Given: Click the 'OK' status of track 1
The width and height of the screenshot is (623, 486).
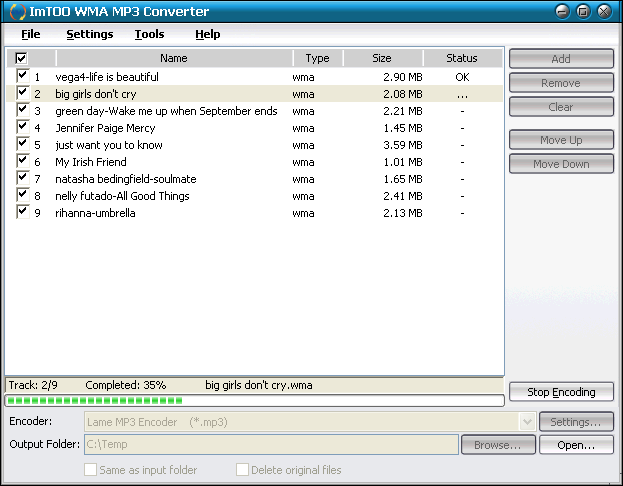Looking at the screenshot, I should [x=462, y=77].
